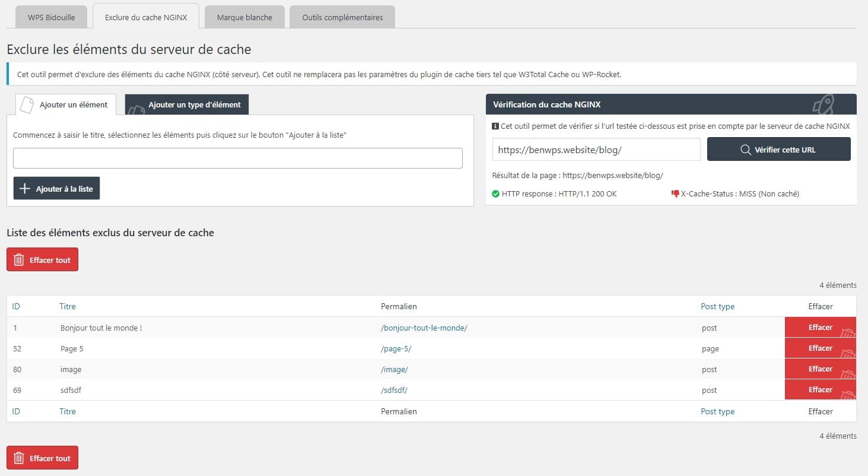Screen dimensions: 868x476
Task: Click the tags icon on Ajouter un type d'élément
Action: 138,109
